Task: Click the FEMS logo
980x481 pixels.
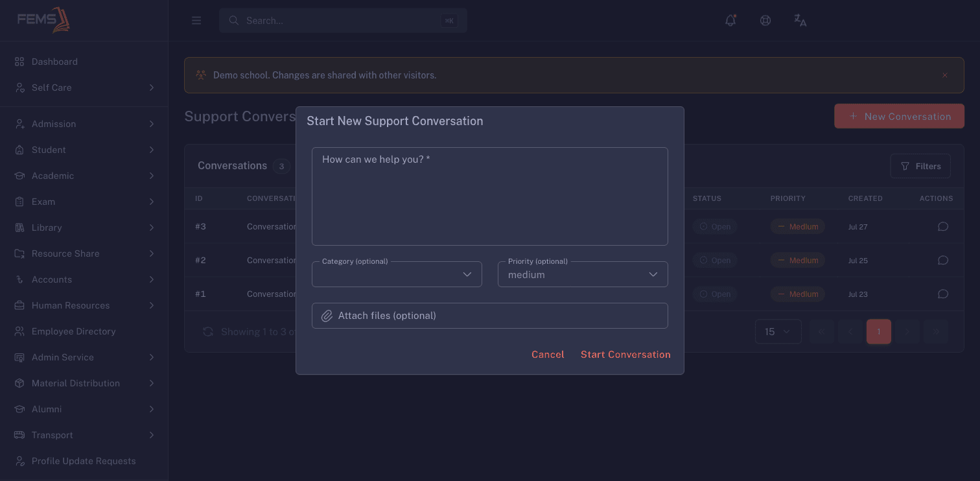Action: coord(43,19)
